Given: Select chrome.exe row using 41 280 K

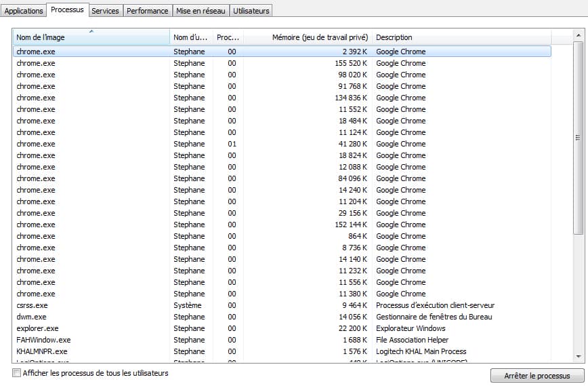Looking at the screenshot, I should (x=282, y=144).
